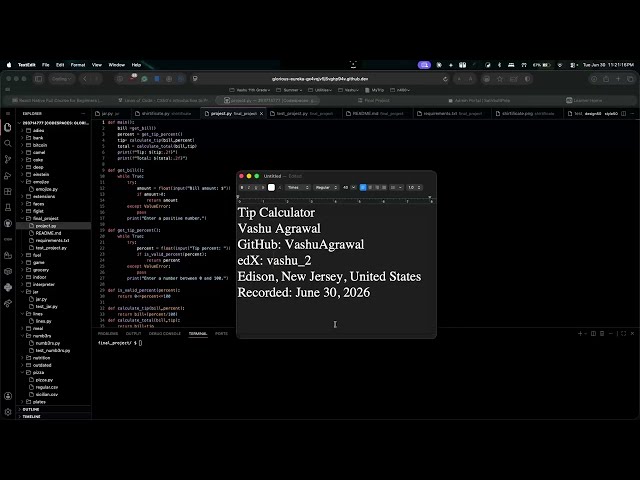Open the Extensions view in sidebar

click(8, 191)
